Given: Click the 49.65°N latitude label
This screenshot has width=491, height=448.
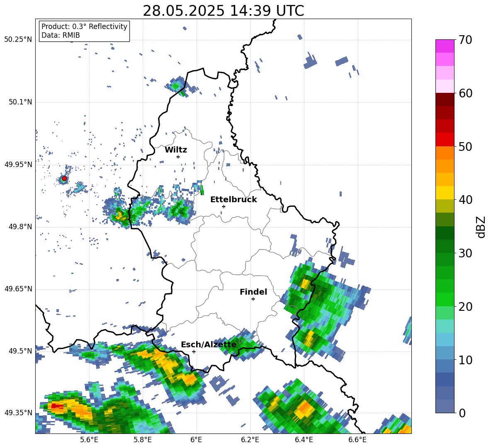Looking at the screenshot, I should click(x=18, y=289).
